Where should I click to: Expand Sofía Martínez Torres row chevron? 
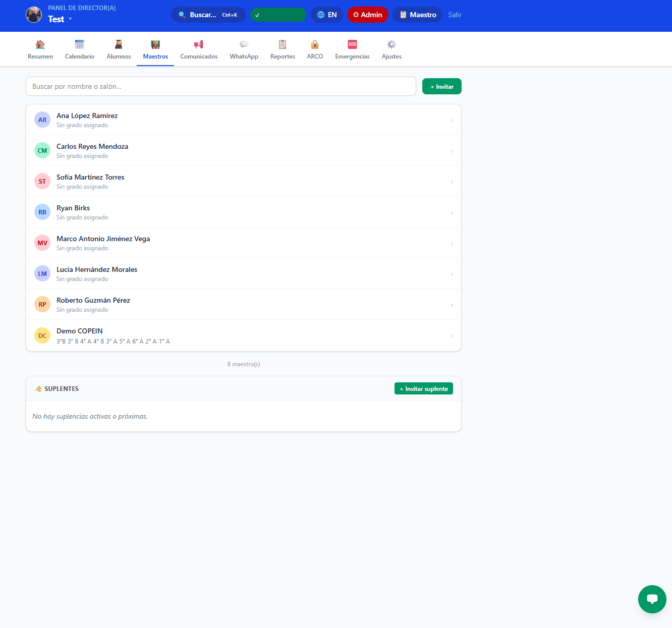tap(452, 182)
